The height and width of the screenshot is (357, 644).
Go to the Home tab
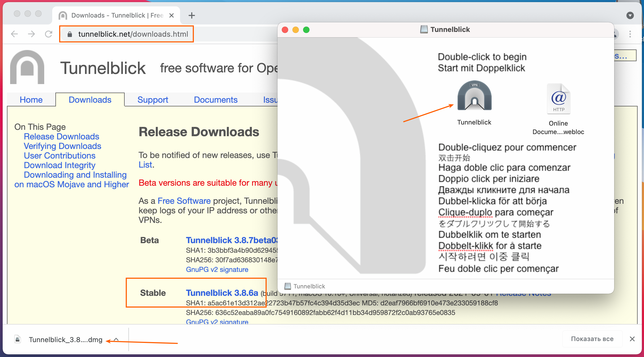(x=31, y=100)
